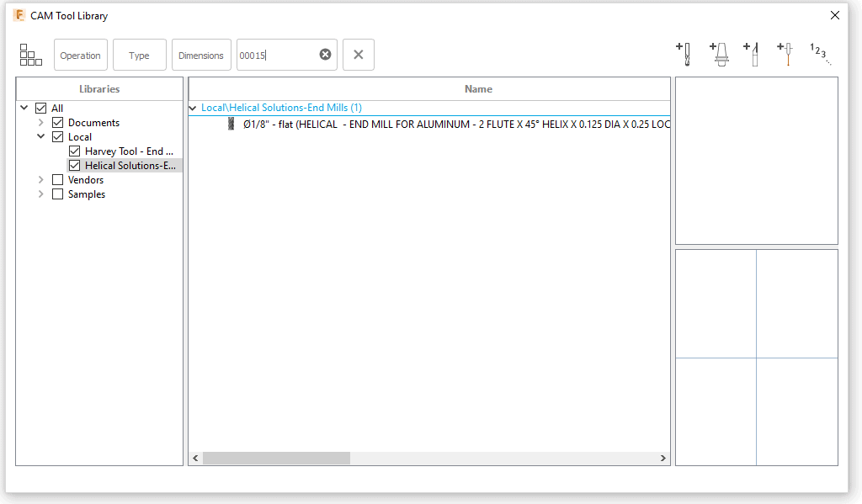Expand the Samples node
The height and width of the screenshot is (504, 862).
click(x=40, y=194)
